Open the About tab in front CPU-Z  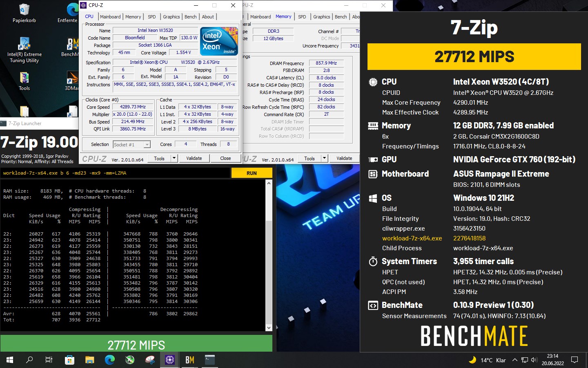[208, 17]
